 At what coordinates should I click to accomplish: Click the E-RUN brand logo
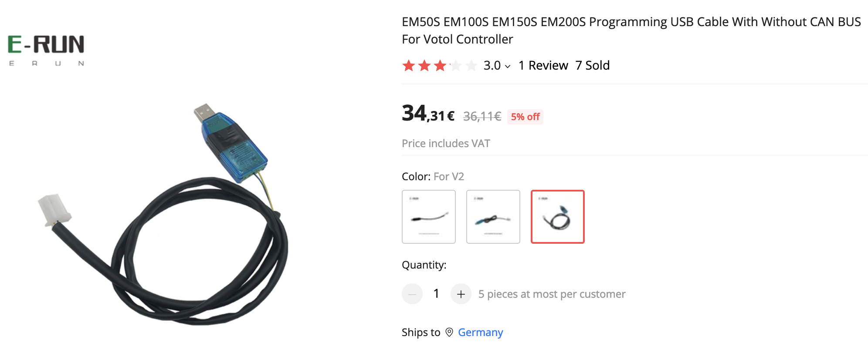coord(46,50)
